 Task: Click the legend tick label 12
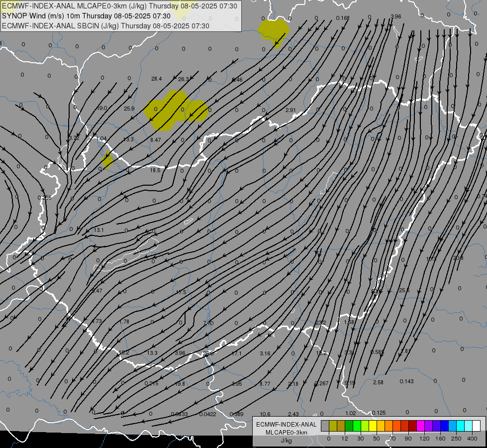tap(344, 439)
